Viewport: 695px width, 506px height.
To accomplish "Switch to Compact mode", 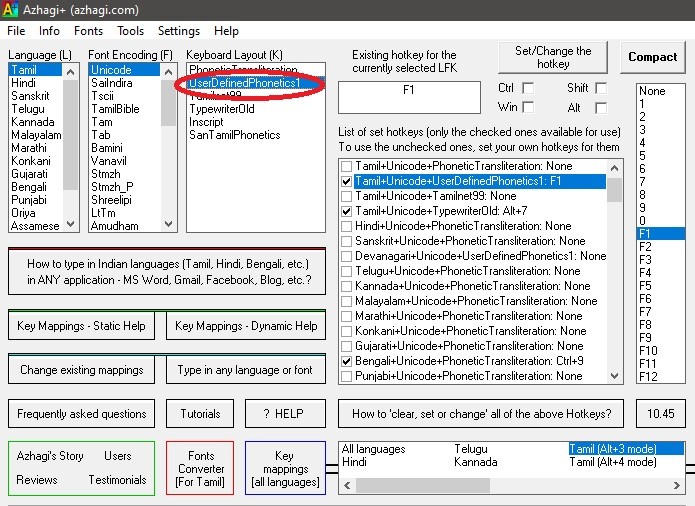I will point(652,57).
